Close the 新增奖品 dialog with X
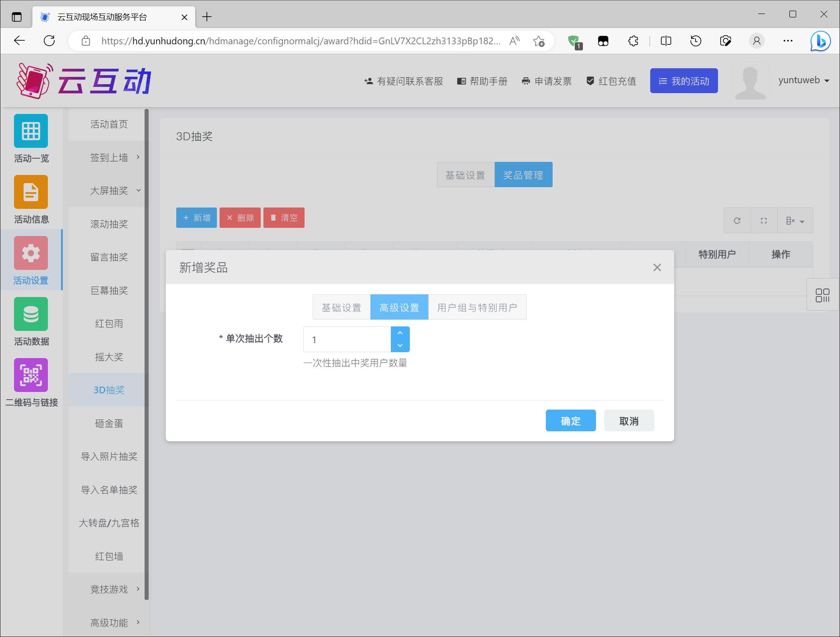 pos(657,268)
